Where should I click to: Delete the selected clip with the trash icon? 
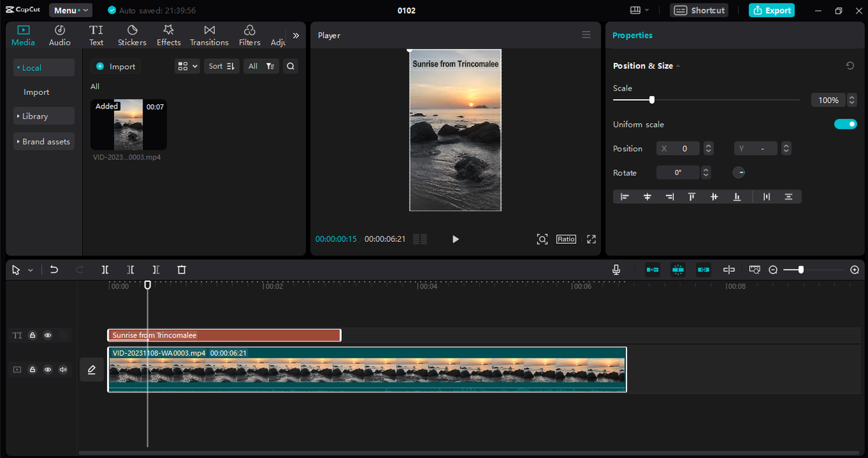pyautogui.click(x=182, y=270)
